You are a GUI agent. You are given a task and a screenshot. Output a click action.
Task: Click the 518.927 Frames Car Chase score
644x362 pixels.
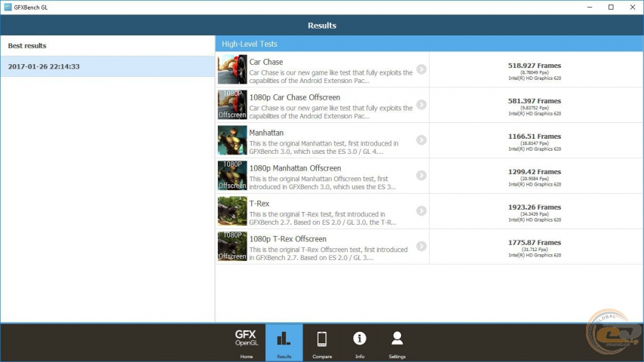point(535,66)
